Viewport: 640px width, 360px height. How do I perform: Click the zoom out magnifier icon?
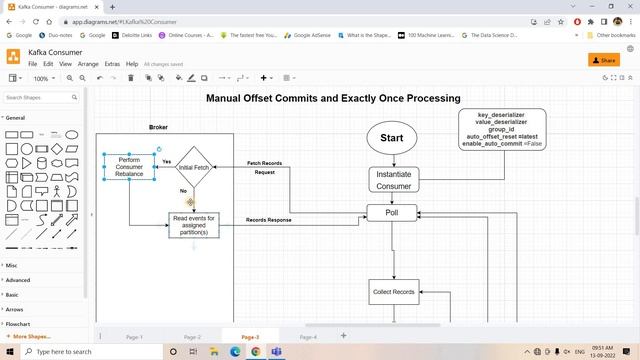(x=82, y=78)
